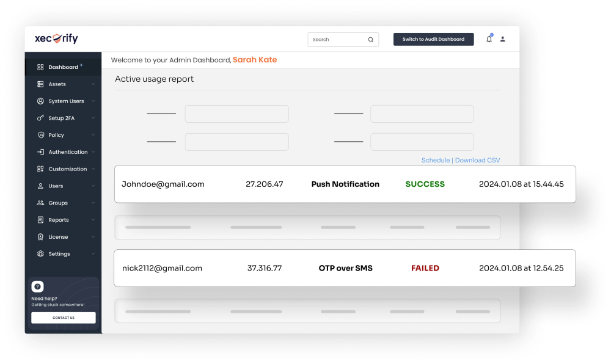Viewport: 611px width, 364px height.
Task: Open the user profile icon
Action: pos(503,39)
